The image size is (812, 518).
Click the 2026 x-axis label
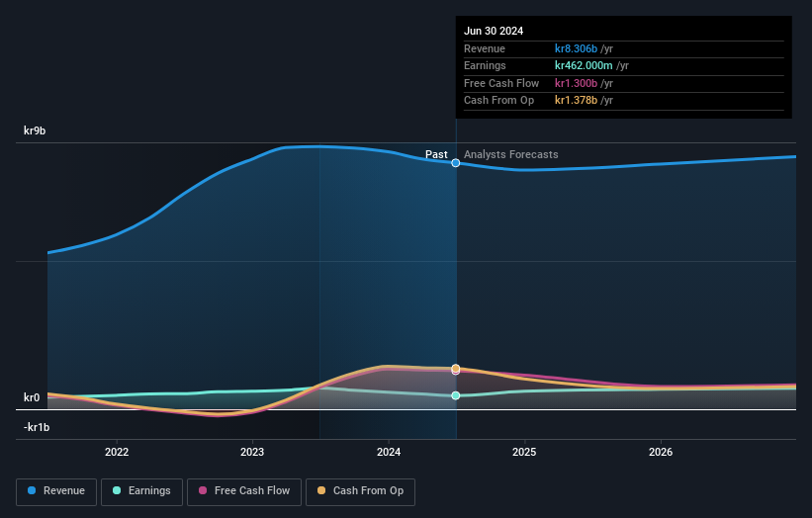click(x=661, y=452)
